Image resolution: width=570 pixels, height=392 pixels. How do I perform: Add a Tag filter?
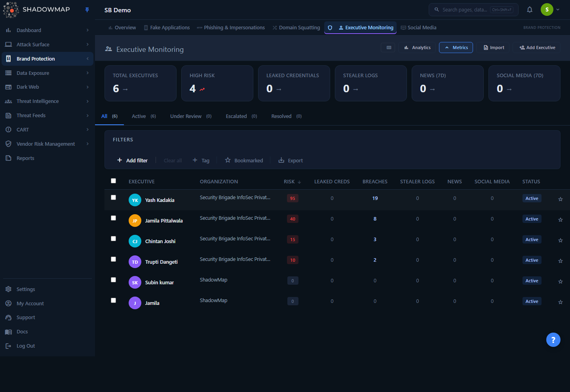201,160
